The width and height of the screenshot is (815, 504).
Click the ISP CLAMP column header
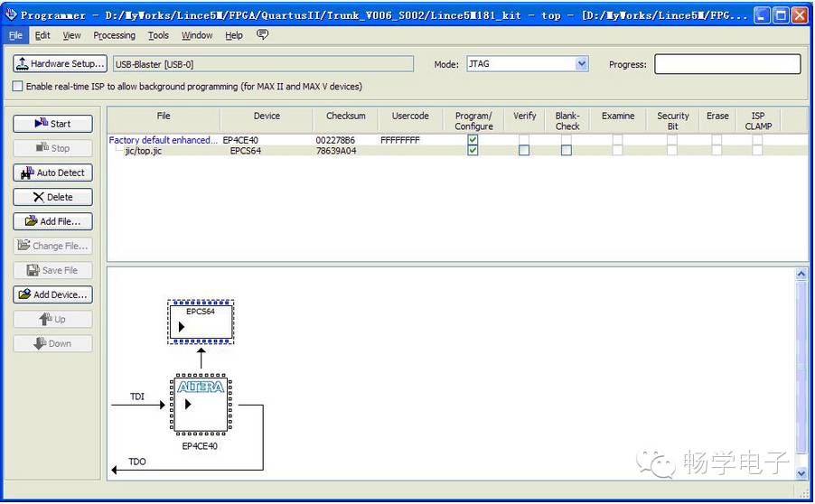point(758,120)
